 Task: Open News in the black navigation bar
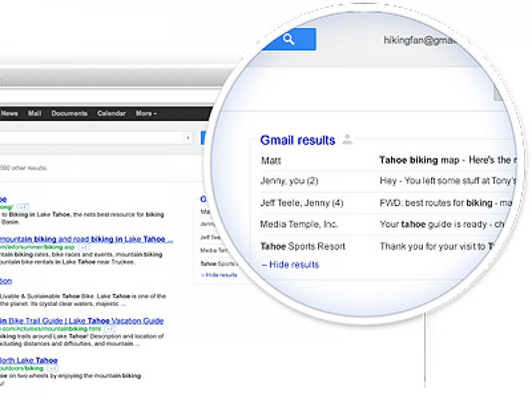(x=9, y=113)
